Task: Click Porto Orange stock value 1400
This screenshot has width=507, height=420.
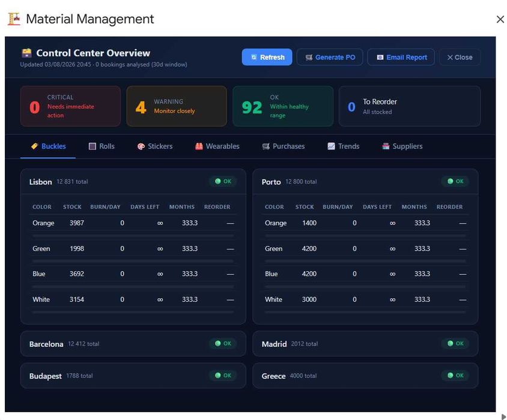Action: tap(309, 223)
